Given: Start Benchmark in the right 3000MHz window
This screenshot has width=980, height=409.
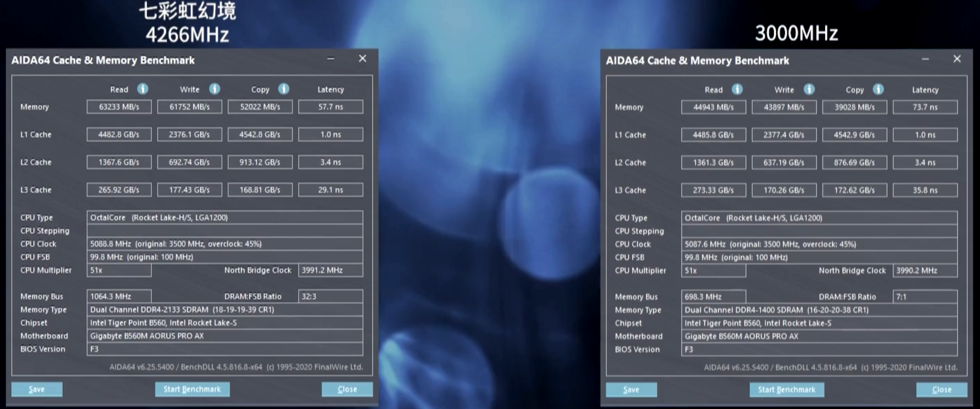Looking at the screenshot, I should (787, 390).
